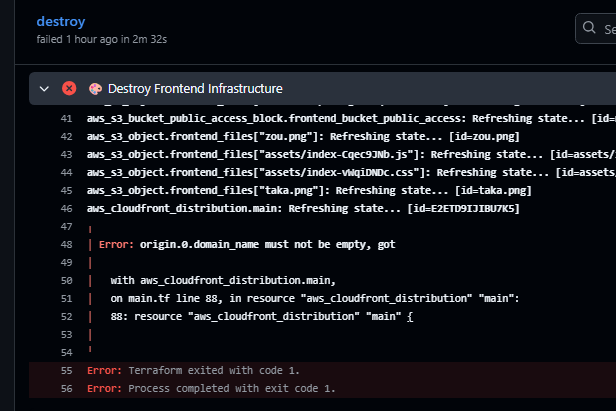Focus the log search field
616x411 pixels.
point(596,28)
